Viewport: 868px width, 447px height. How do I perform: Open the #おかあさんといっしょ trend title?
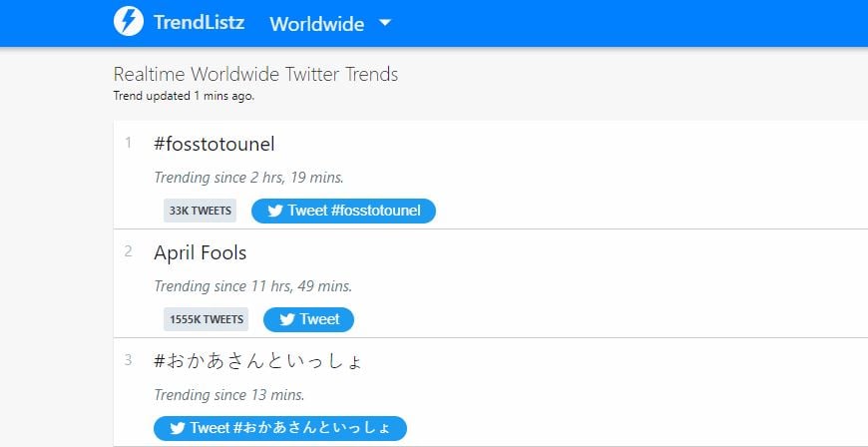click(x=258, y=362)
